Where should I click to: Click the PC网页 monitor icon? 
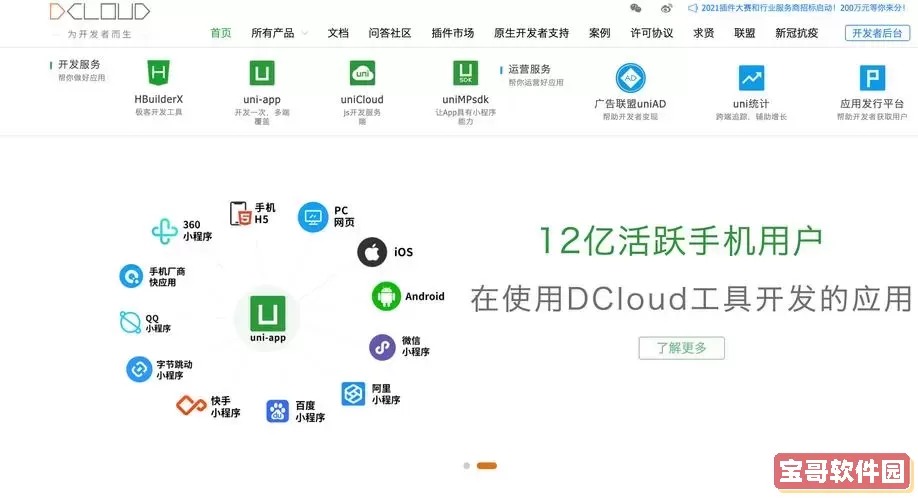point(313,217)
